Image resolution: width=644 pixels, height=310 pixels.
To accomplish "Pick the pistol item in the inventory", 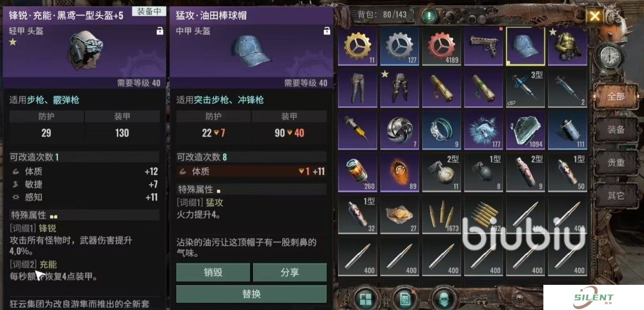I will [484, 46].
